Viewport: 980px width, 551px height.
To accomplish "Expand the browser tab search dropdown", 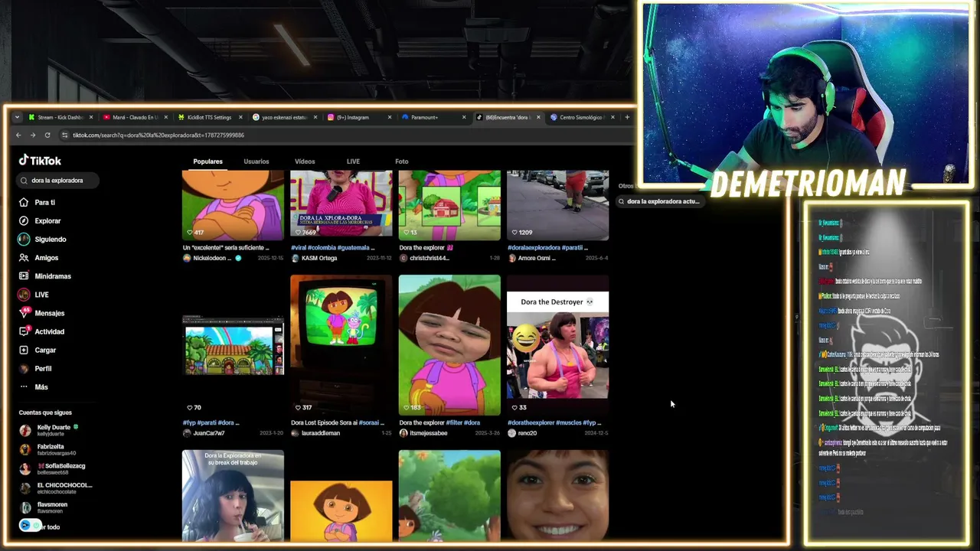I will pyautogui.click(x=17, y=117).
